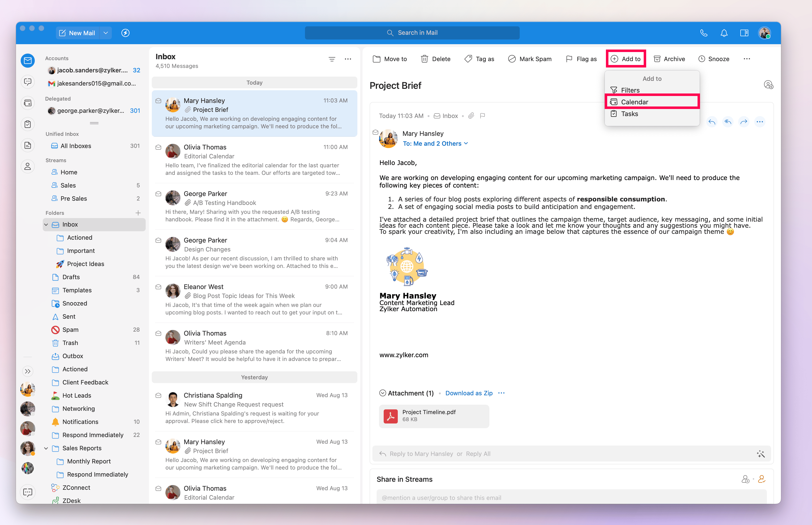The image size is (812, 525).
Task: Click the Forward arrow icon
Action: (744, 122)
